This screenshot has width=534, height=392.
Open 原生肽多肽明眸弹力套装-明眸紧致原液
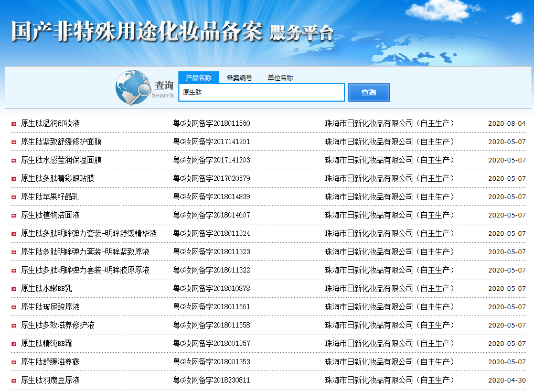[85, 252]
